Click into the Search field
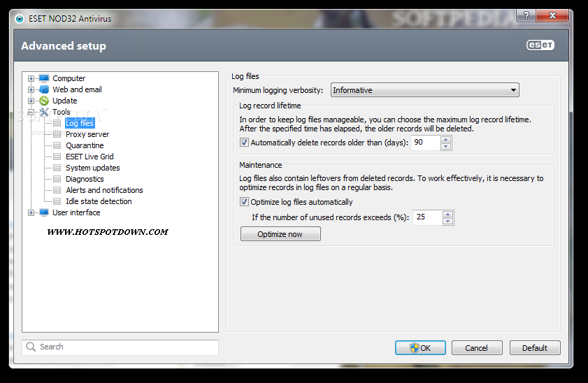588x383 pixels. pos(120,347)
